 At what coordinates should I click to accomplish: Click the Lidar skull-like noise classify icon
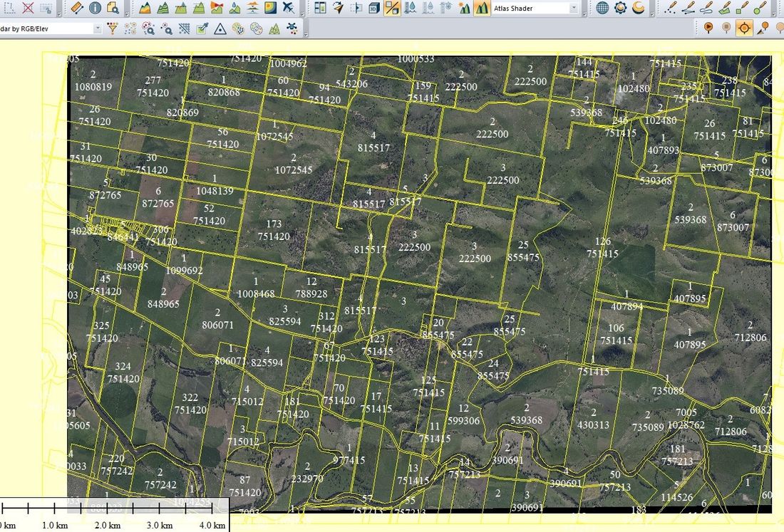pos(292,28)
